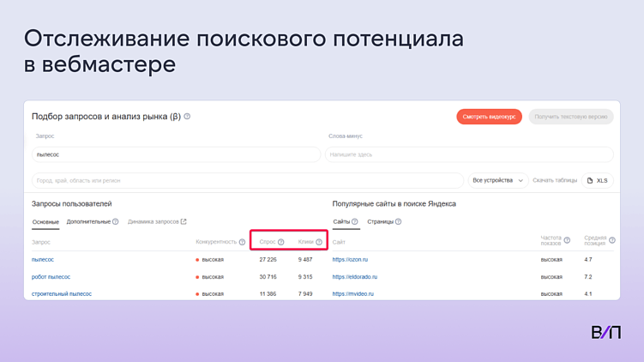Select demand value 30 716
The image size is (644, 362).
(x=268, y=277)
